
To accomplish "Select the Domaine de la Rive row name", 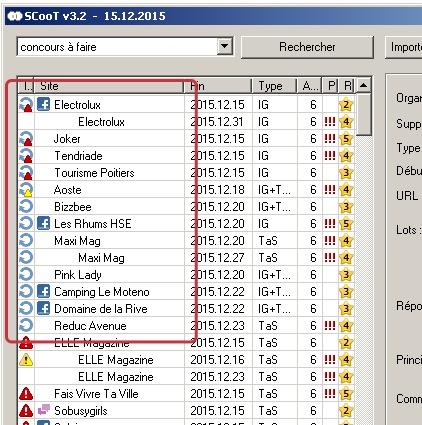I will [x=101, y=309].
